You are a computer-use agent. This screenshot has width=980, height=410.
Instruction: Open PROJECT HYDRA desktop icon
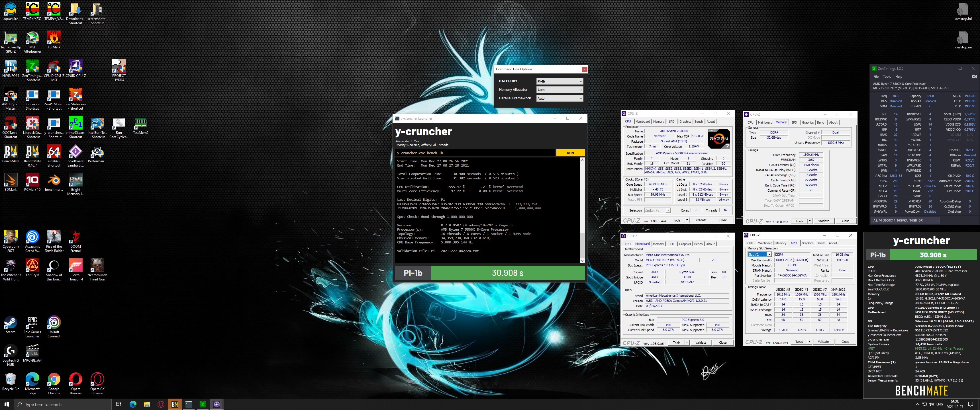coord(119,70)
